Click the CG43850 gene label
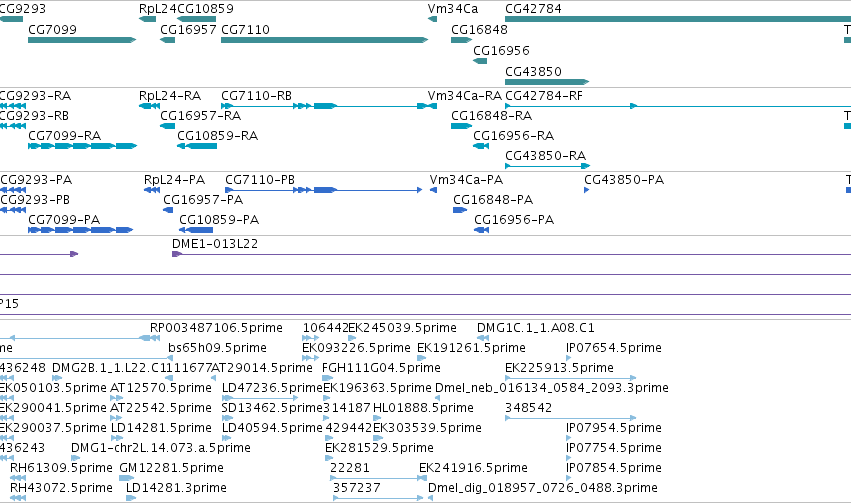The image size is (851, 503). click(533, 72)
